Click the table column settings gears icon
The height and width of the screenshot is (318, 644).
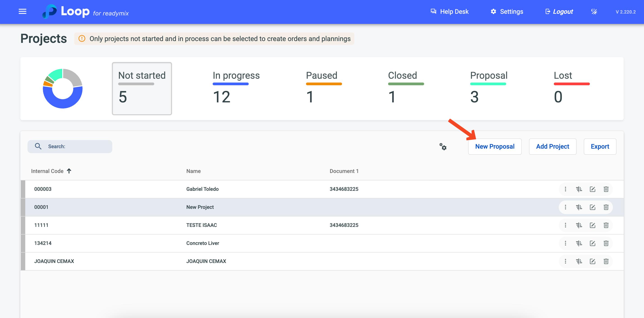coord(443,147)
